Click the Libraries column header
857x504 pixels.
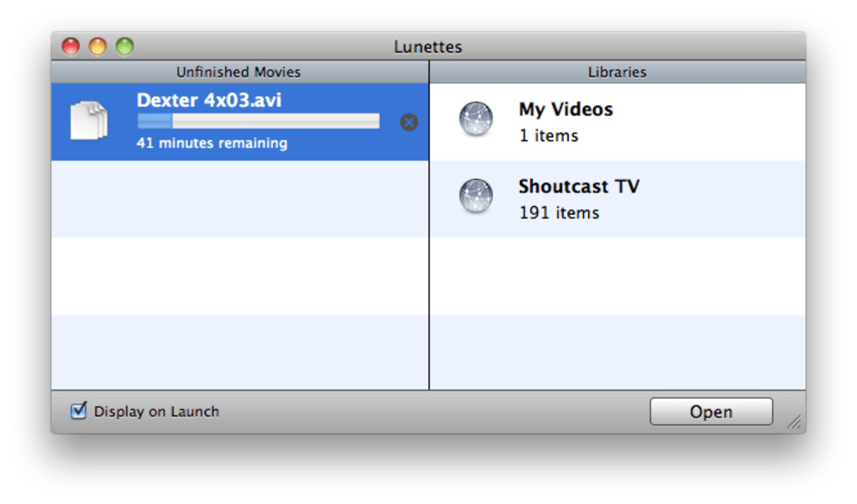[617, 72]
